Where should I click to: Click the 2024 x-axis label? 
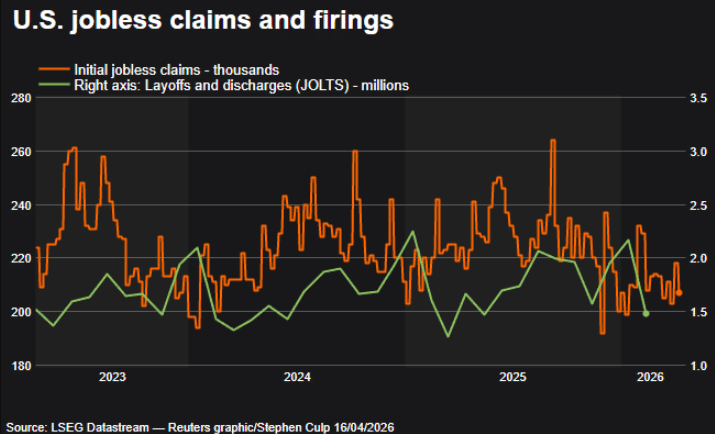tap(297, 377)
